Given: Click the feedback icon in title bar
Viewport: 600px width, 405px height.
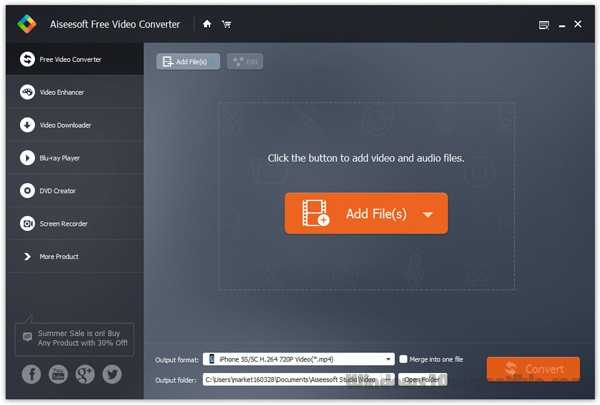Looking at the screenshot, I should tap(544, 24).
